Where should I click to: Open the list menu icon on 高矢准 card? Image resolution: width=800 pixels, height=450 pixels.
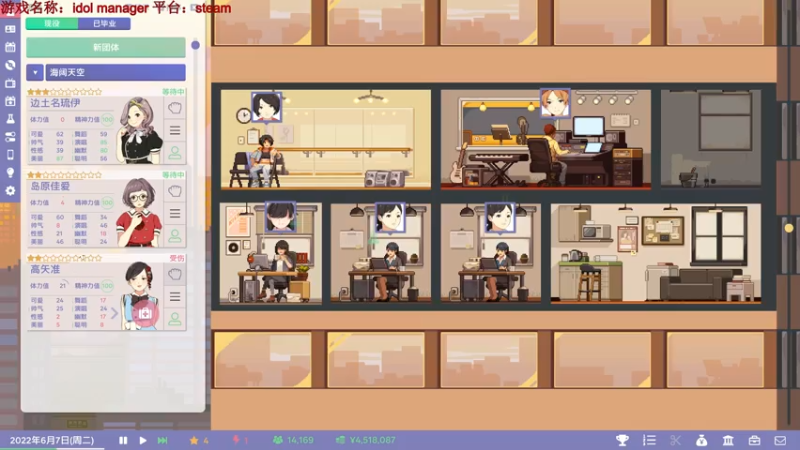(175, 296)
